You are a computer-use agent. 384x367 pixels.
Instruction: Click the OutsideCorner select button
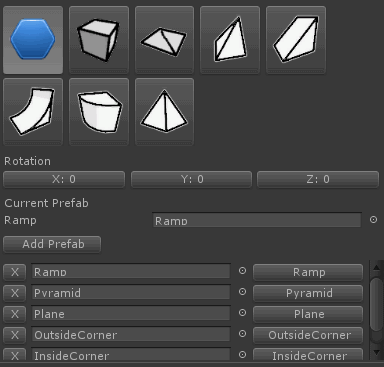(x=308, y=335)
